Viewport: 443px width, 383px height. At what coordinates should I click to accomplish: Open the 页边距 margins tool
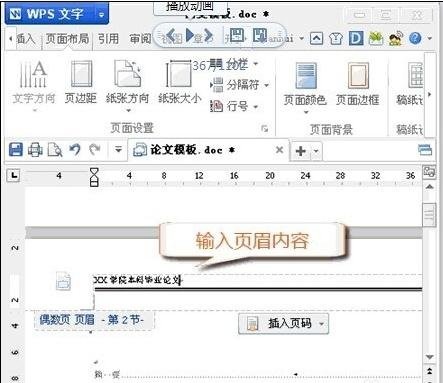click(x=81, y=82)
